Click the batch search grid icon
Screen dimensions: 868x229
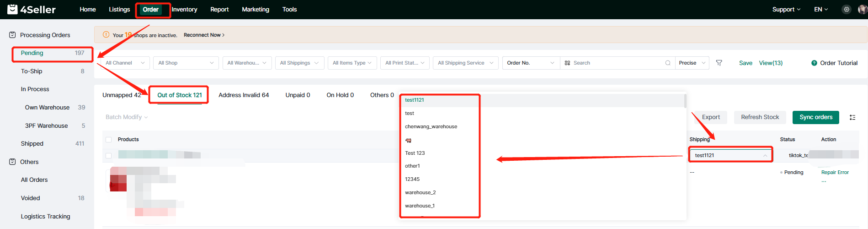(567, 63)
